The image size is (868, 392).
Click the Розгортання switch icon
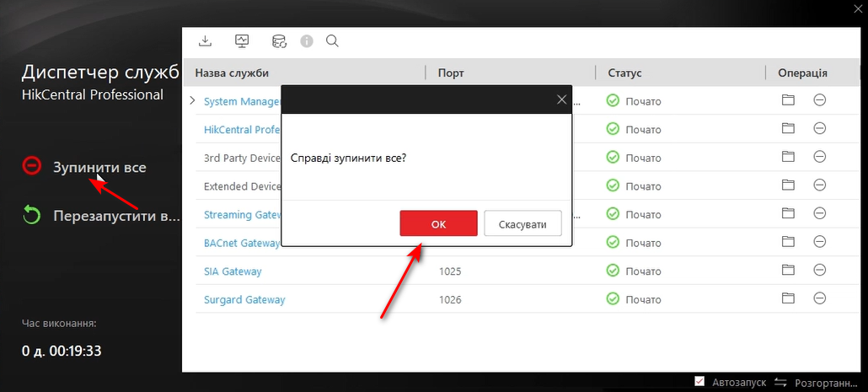780,383
